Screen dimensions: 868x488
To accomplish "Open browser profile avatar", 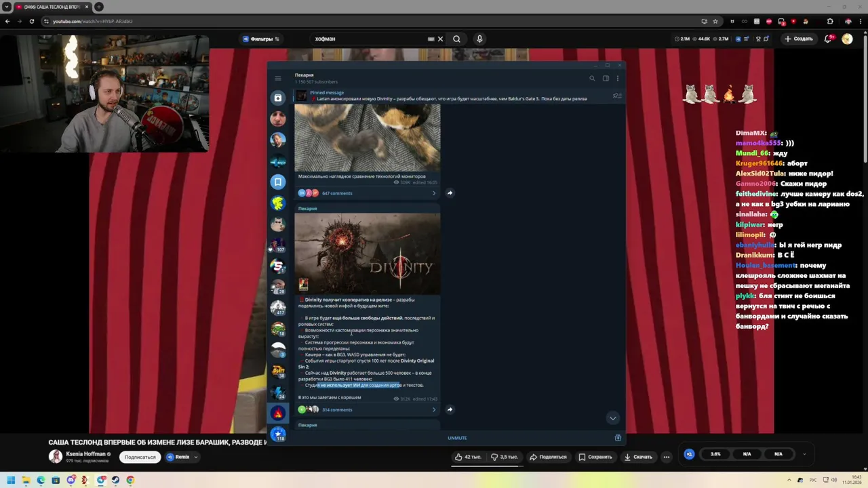I will coord(848,21).
